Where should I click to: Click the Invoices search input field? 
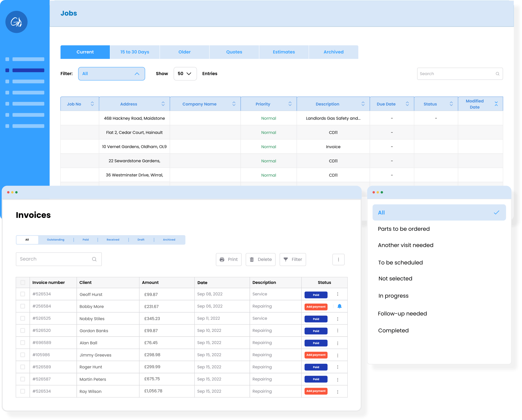(59, 259)
